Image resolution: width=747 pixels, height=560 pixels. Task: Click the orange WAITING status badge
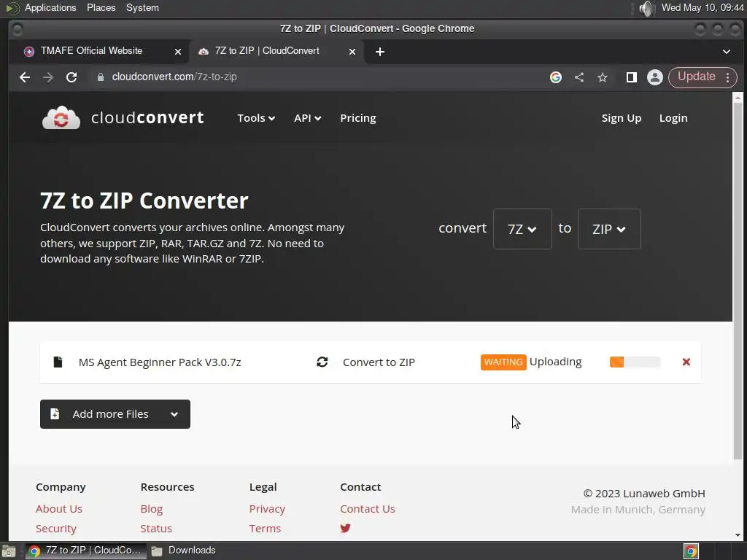(x=503, y=362)
